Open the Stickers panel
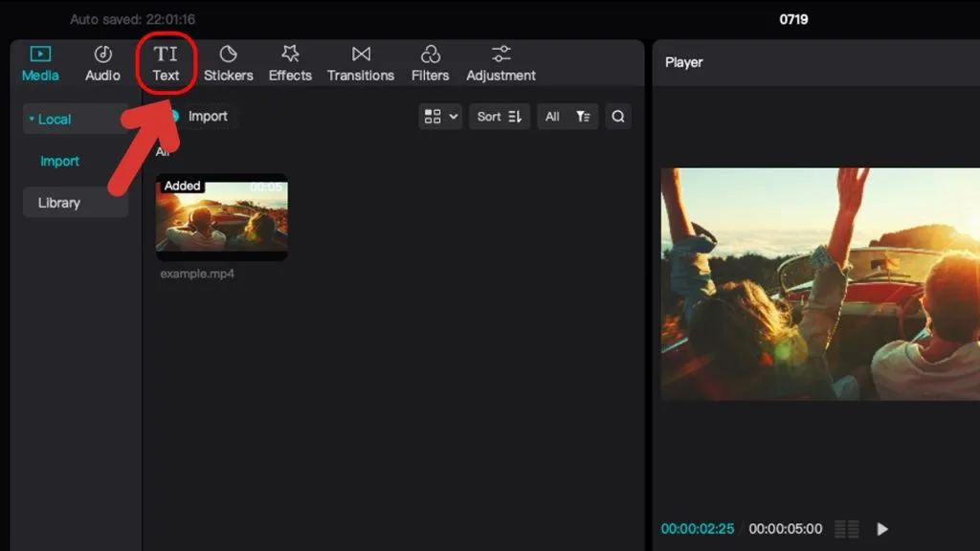This screenshot has width=980, height=551. point(228,63)
